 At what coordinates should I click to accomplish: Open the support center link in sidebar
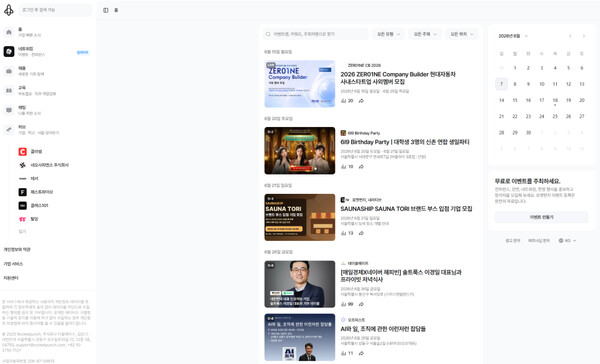click(x=11, y=278)
